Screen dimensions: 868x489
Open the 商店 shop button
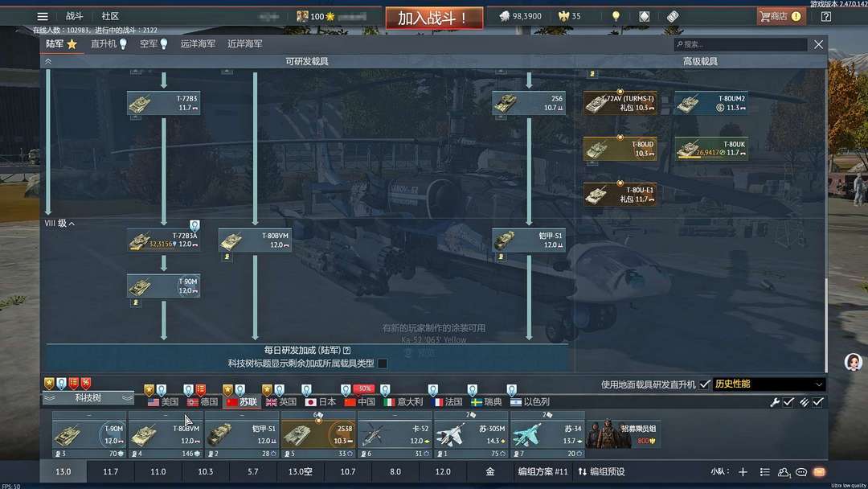tap(780, 16)
